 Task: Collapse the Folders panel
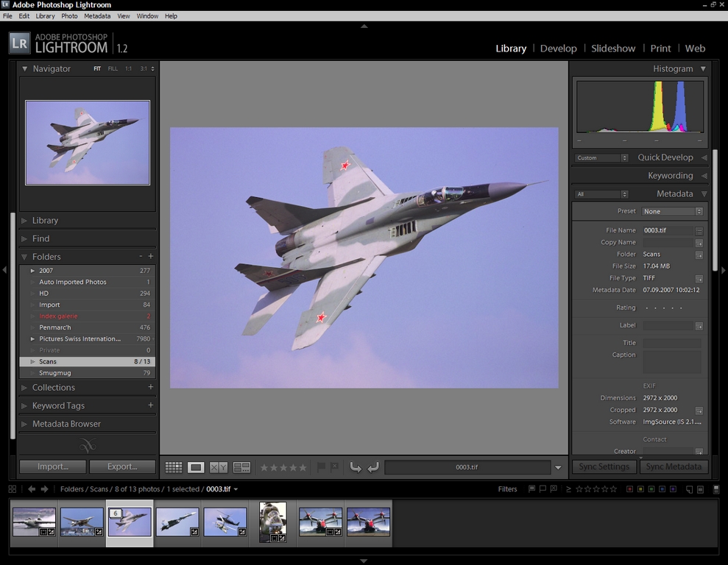coord(24,257)
